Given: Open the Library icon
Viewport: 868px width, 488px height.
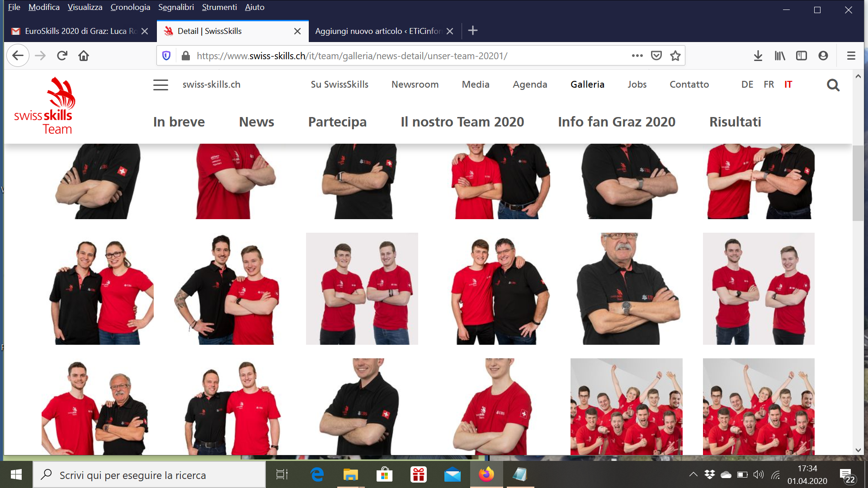Looking at the screenshot, I should pyautogui.click(x=780, y=56).
